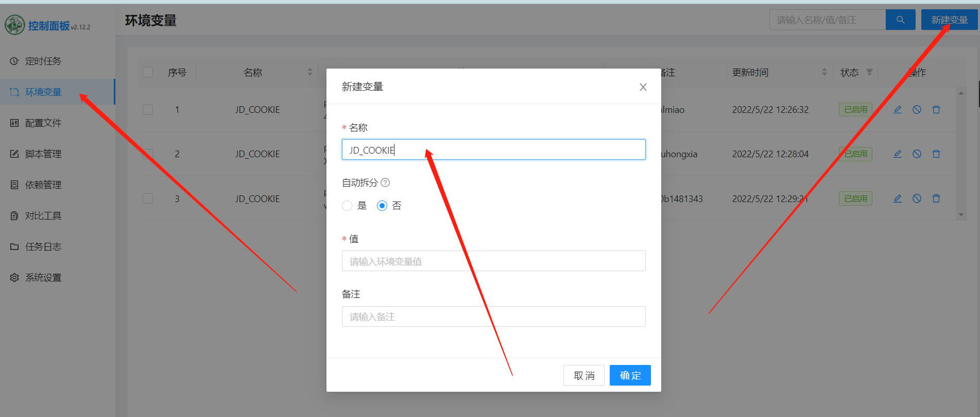Screen dimensions: 980x417
Task: Focus the 值 input field
Action: (x=493, y=261)
